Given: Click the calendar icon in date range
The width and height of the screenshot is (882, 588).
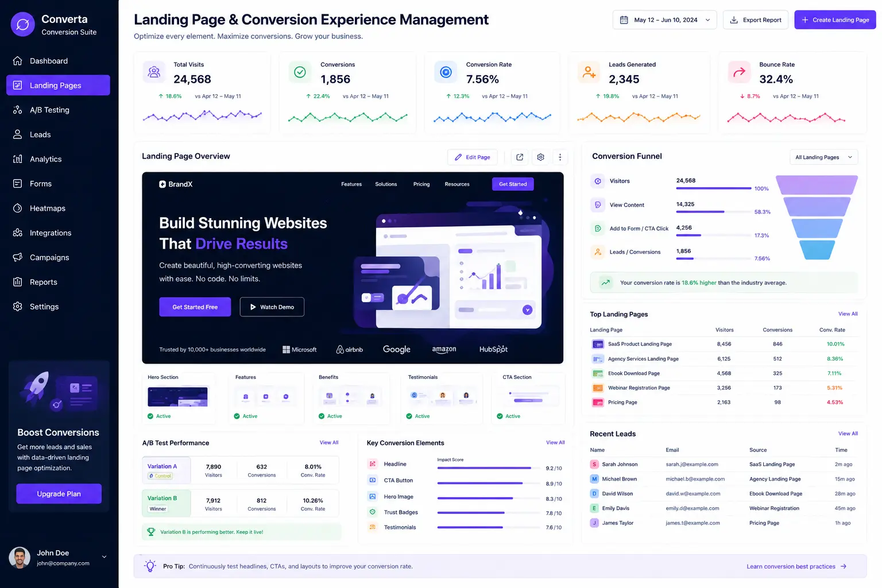Looking at the screenshot, I should (x=624, y=20).
